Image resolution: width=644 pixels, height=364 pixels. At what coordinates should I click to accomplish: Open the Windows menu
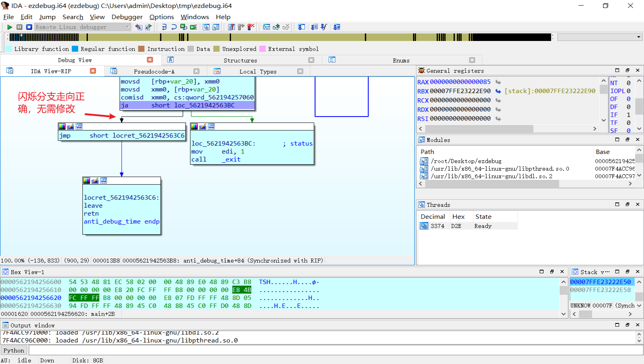coord(194,17)
